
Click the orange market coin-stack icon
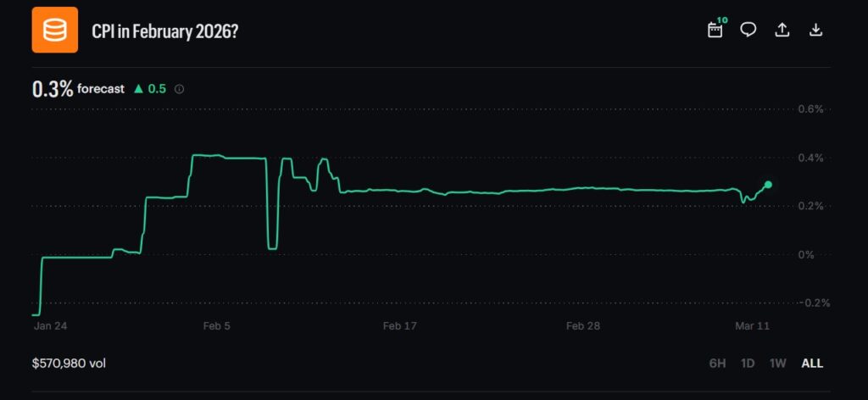[x=55, y=30]
